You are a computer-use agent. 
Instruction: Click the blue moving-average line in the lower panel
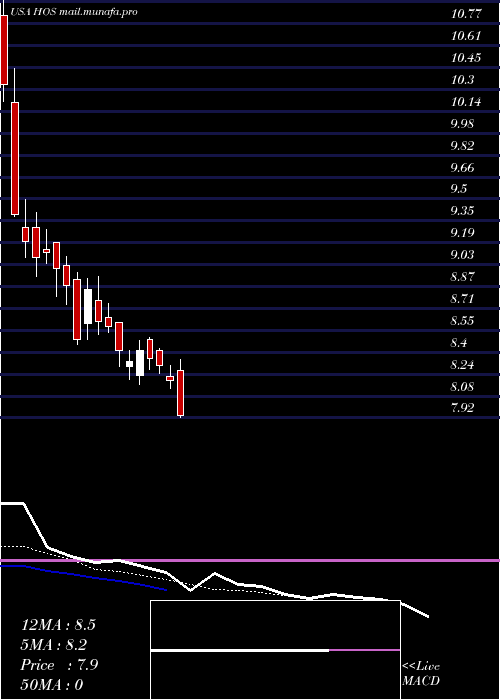[x=84, y=578]
